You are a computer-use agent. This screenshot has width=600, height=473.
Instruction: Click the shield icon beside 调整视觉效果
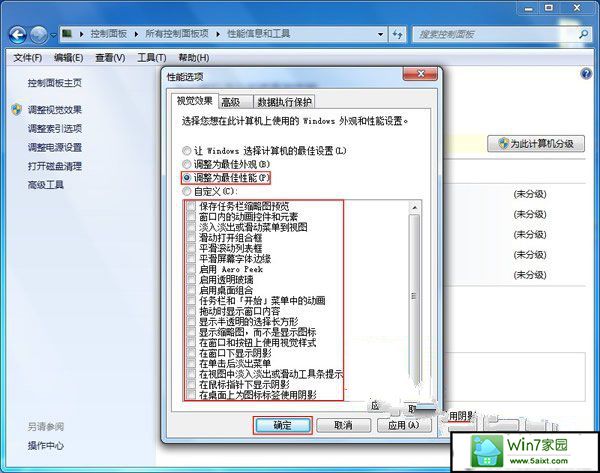(x=16, y=110)
